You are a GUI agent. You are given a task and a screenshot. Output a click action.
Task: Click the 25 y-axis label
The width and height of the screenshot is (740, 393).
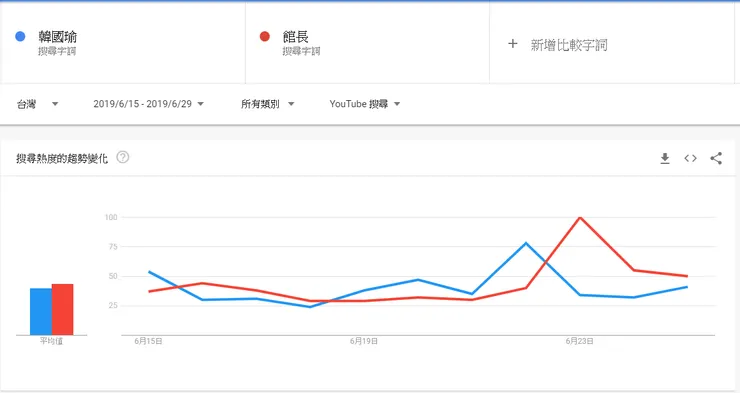[x=113, y=305]
